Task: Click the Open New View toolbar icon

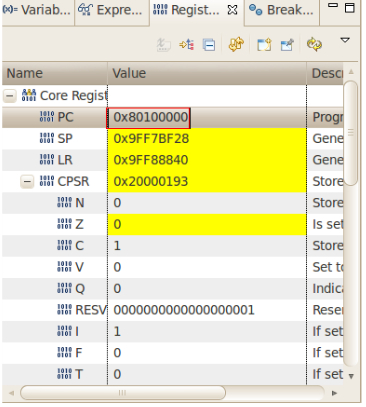Action: pos(264,45)
